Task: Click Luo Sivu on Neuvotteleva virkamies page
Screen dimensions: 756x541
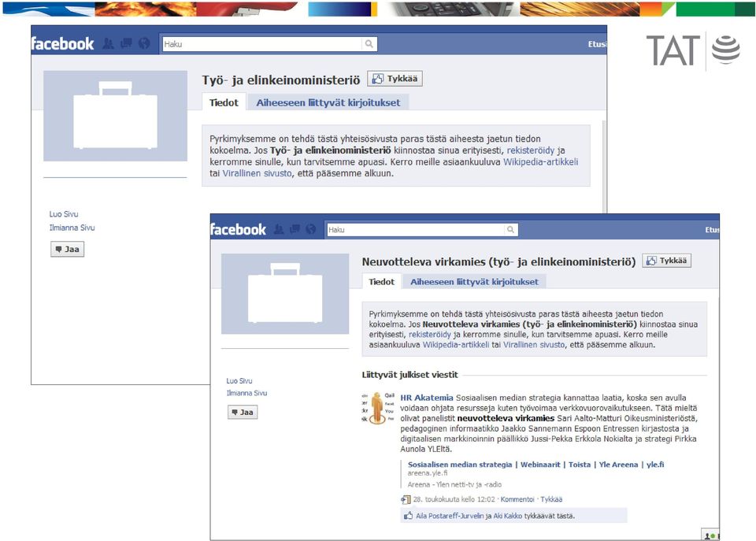Action: pyautogui.click(x=239, y=381)
